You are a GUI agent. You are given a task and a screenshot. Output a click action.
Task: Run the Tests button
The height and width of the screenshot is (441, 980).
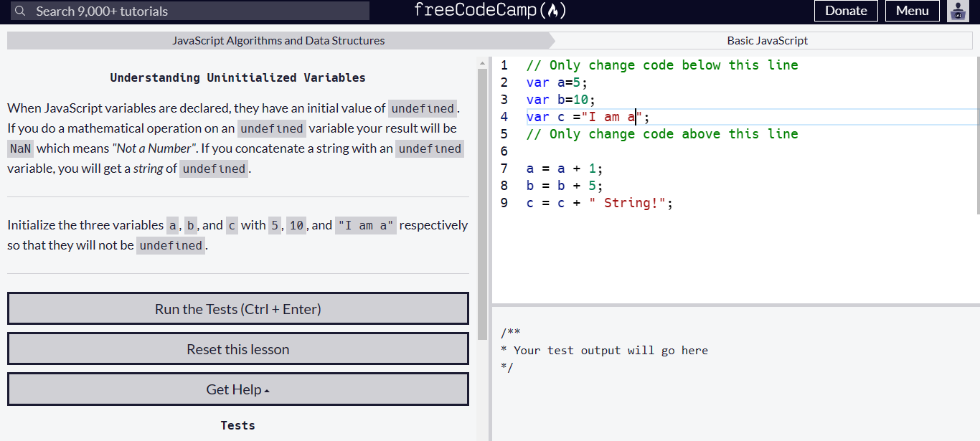[x=238, y=309]
